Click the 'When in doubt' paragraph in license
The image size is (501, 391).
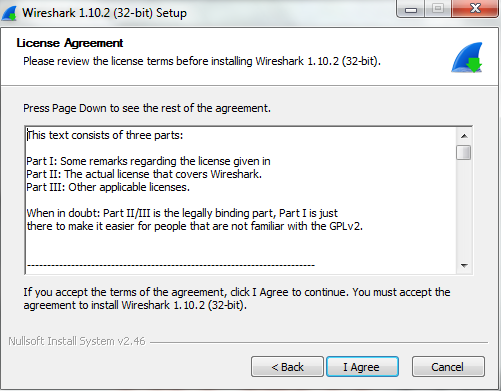[195, 220]
